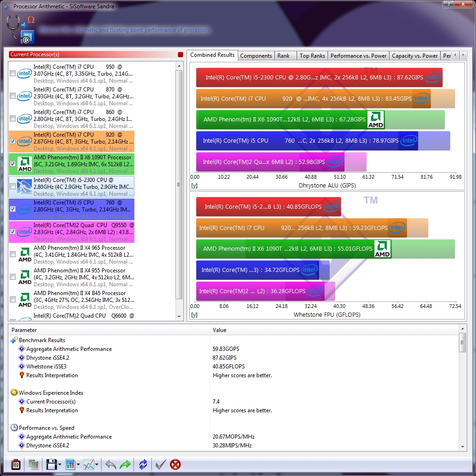Check the Intel Core i5-2300 checkbox
This screenshot has width=476, height=476.
tap(12, 187)
